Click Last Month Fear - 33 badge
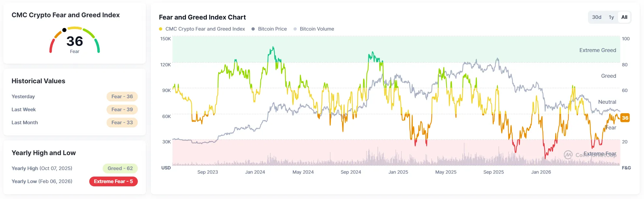Viewport: 644px width, 199px height. click(x=122, y=123)
